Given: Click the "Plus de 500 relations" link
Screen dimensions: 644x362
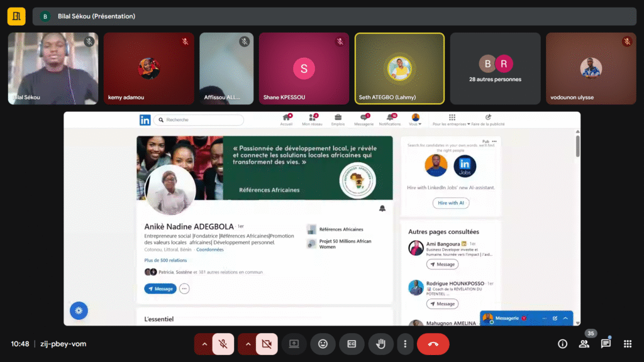Looking at the screenshot, I should (165, 260).
